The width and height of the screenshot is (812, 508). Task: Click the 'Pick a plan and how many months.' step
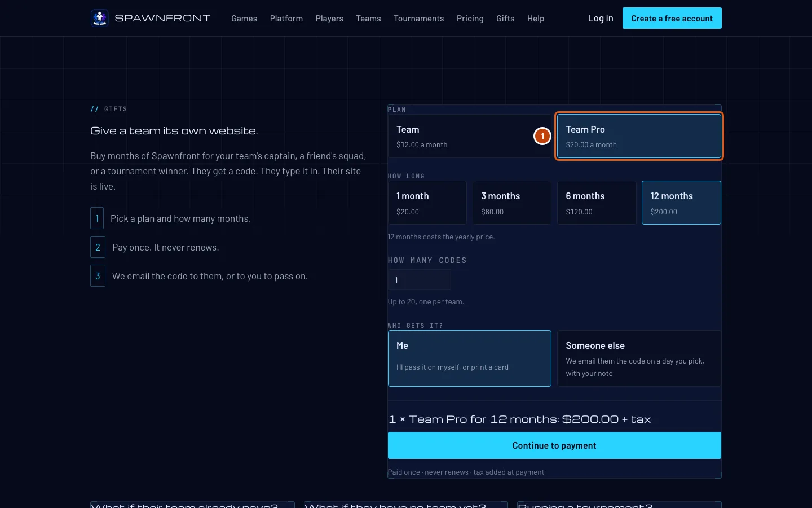(x=180, y=218)
